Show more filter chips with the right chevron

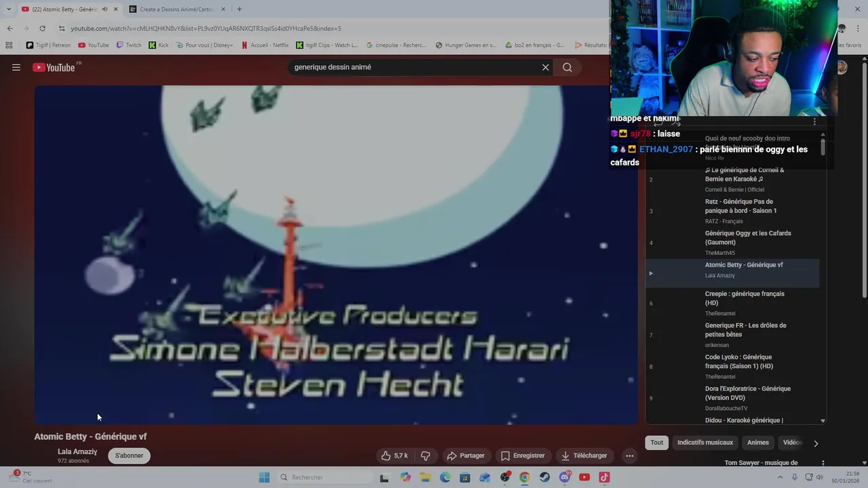[816, 443]
